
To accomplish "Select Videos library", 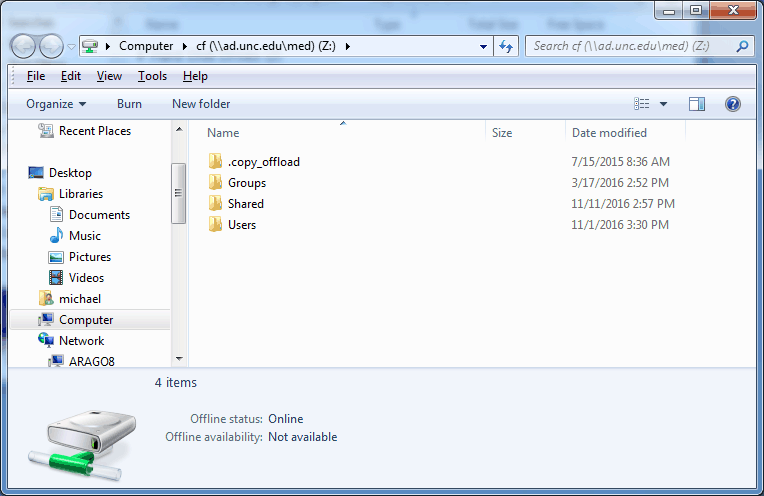I will 86,278.
